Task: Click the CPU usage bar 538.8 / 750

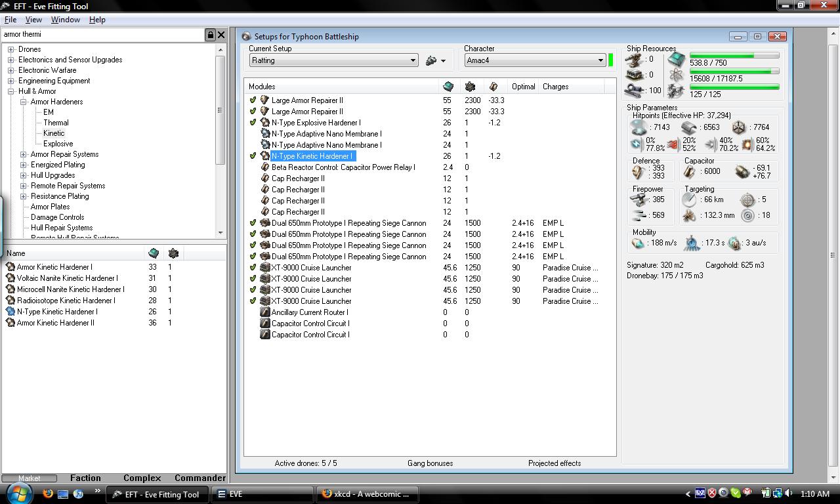Action: [x=734, y=56]
